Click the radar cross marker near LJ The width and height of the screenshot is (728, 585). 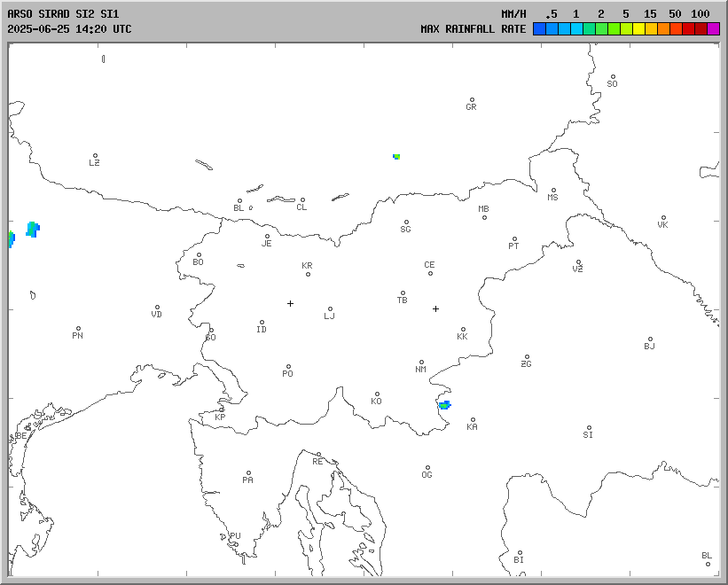(x=290, y=303)
